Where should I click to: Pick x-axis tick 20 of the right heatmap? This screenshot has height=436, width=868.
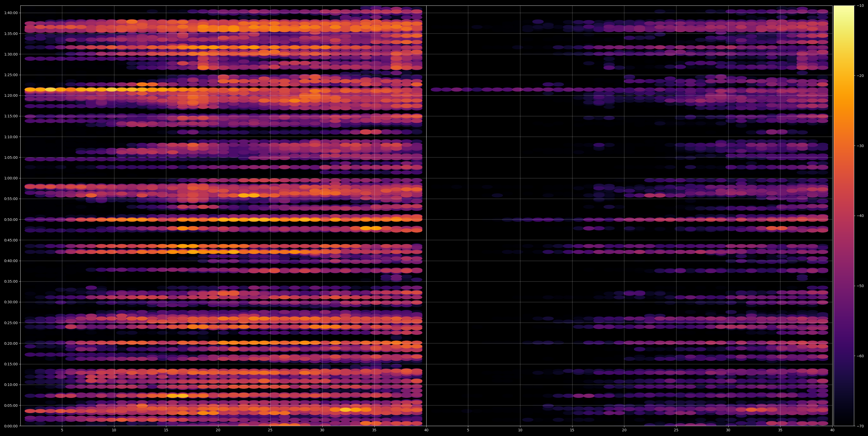pyautogui.click(x=624, y=430)
